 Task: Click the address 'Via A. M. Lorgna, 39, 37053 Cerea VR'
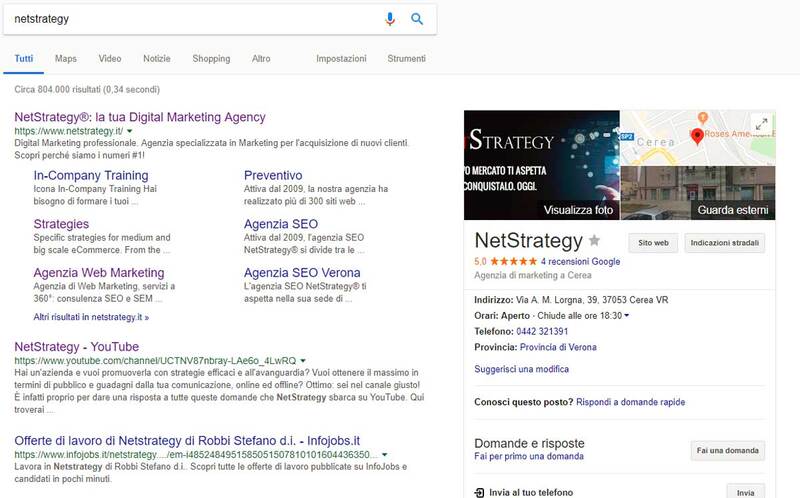point(592,300)
